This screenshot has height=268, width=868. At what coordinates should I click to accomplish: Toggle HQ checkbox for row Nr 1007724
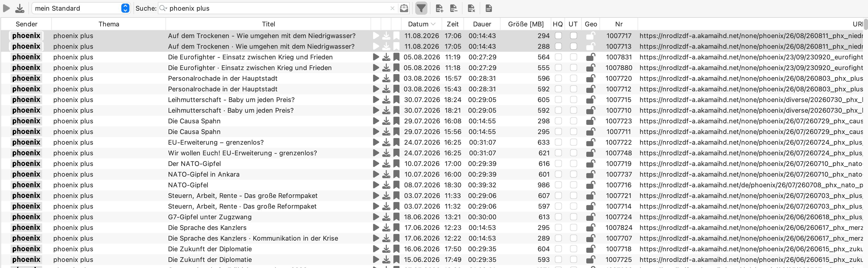(558, 217)
